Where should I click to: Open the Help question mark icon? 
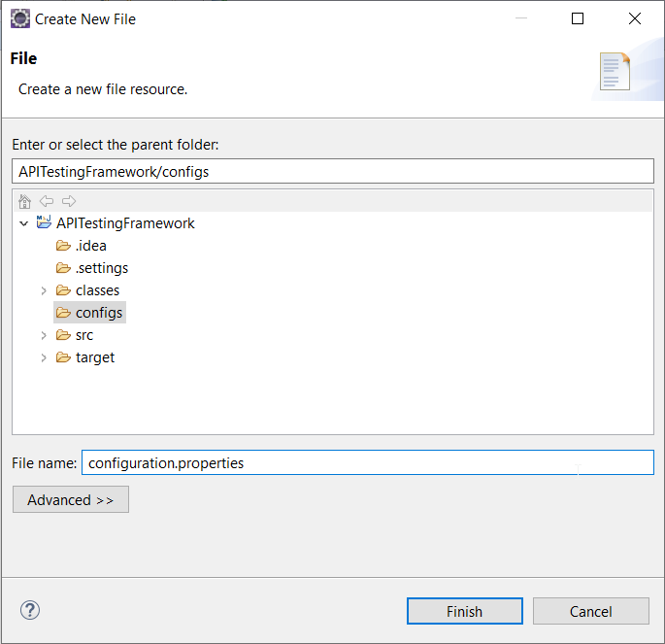pyautogui.click(x=30, y=610)
